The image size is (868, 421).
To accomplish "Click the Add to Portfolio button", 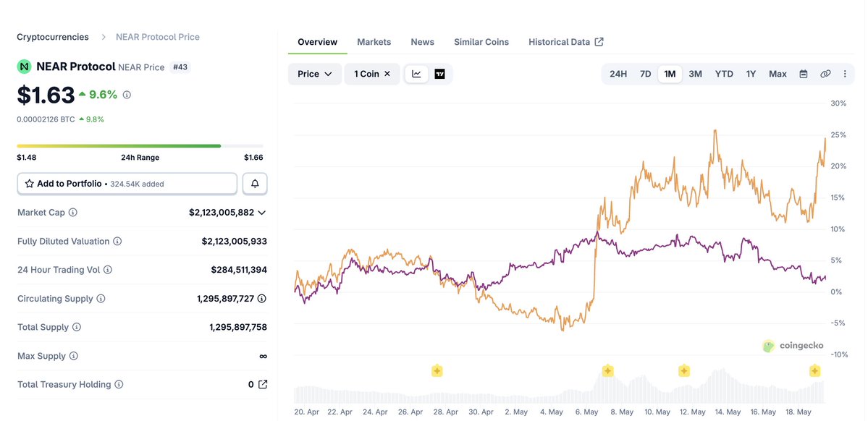I will tap(127, 184).
